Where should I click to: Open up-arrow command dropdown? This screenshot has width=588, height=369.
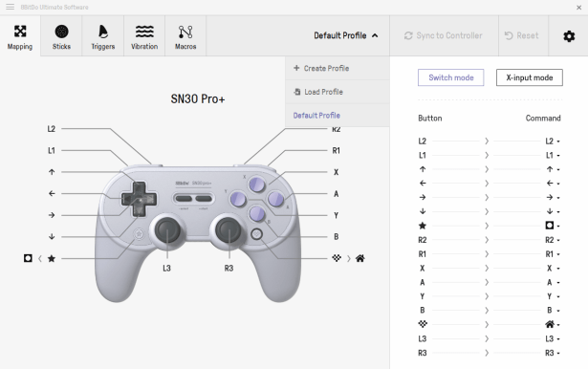(x=553, y=169)
